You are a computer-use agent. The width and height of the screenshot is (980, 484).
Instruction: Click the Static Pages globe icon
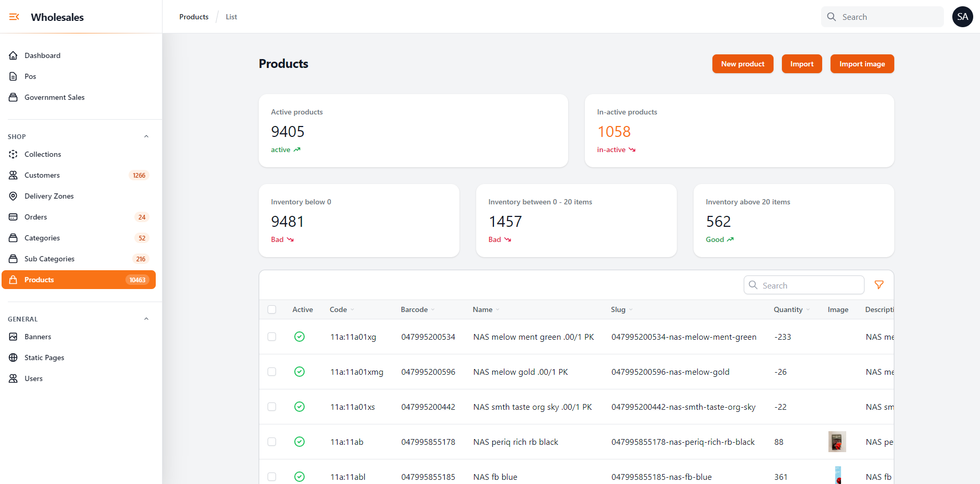tap(14, 358)
